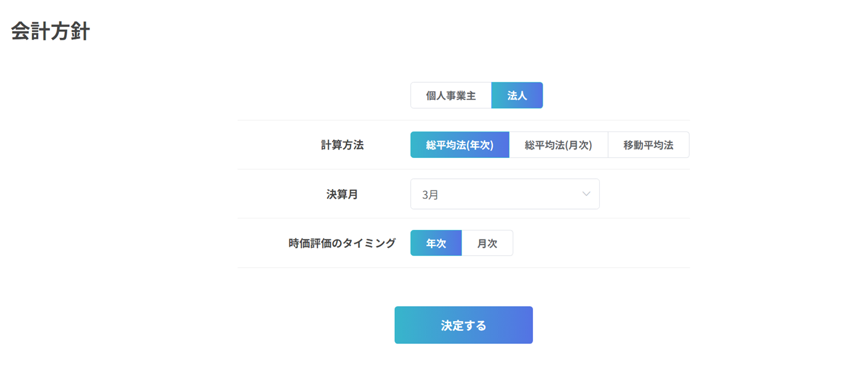The height and width of the screenshot is (371, 868).
Task: Select the 法人 option
Action: (517, 95)
